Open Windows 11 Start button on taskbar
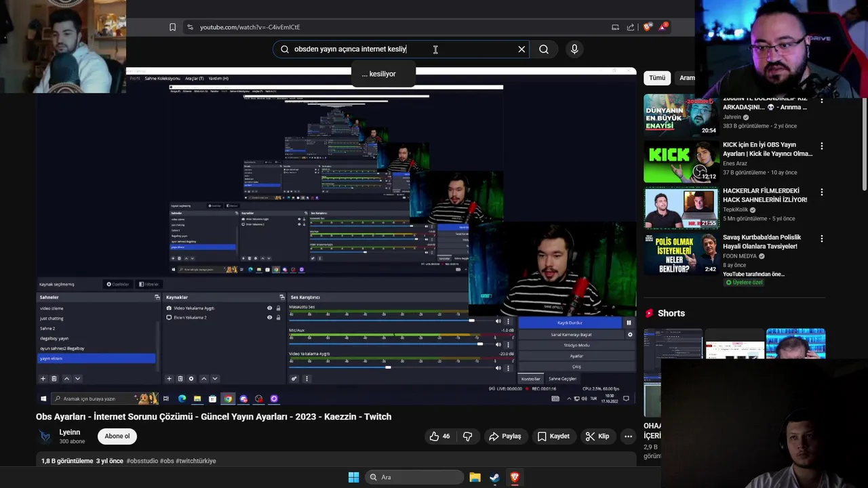The width and height of the screenshot is (868, 488). pos(353,477)
